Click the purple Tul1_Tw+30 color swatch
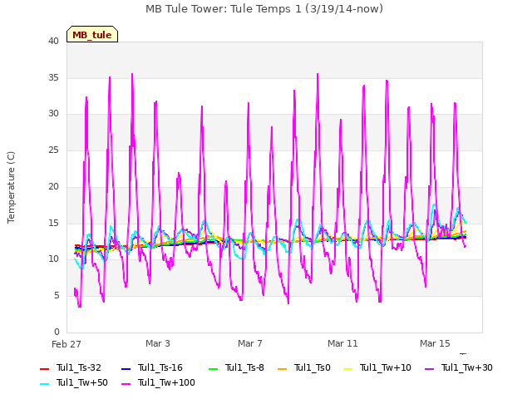This screenshot has width=532, height=399. (430, 369)
